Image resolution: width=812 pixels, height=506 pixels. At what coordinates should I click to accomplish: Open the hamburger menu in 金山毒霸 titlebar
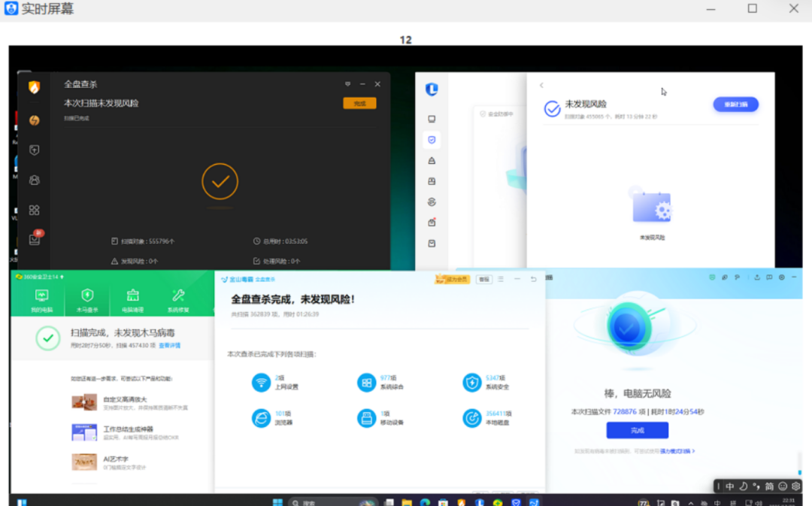[x=501, y=279]
